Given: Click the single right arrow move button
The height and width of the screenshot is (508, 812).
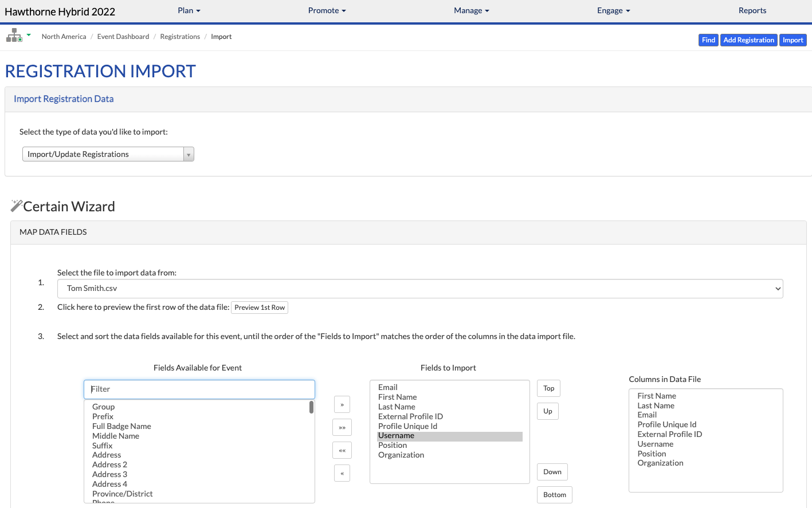Looking at the screenshot, I should click(x=342, y=404).
